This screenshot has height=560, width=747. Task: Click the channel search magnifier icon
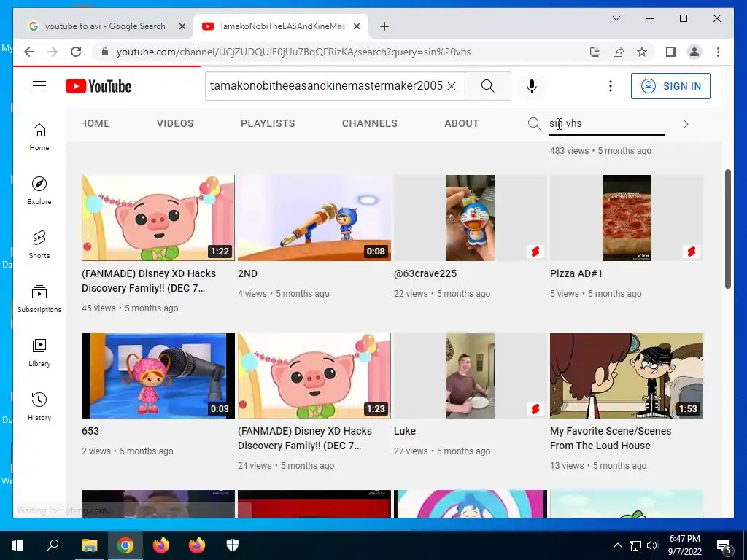pyautogui.click(x=534, y=124)
